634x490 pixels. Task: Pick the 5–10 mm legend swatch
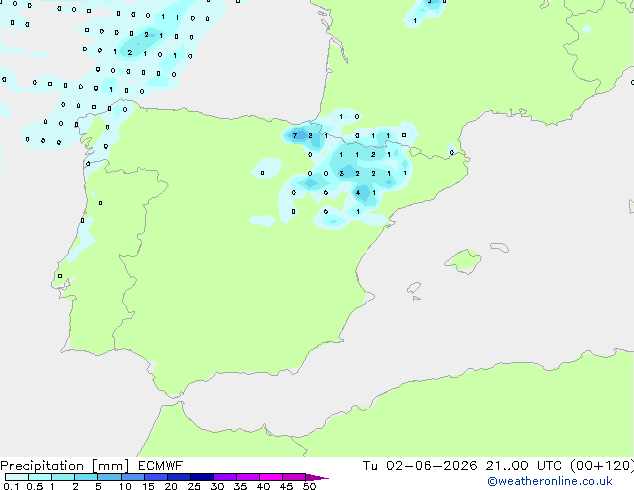(x=109, y=477)
